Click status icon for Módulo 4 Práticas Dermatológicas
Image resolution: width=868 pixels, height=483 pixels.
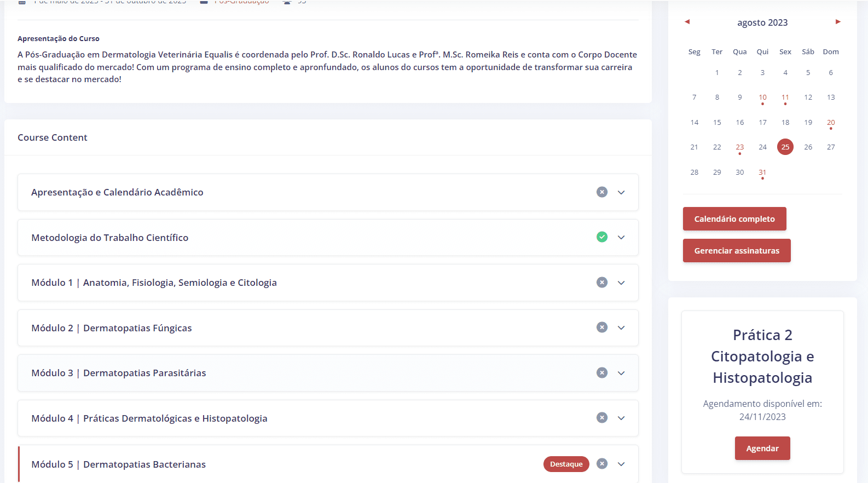point(601,418)
